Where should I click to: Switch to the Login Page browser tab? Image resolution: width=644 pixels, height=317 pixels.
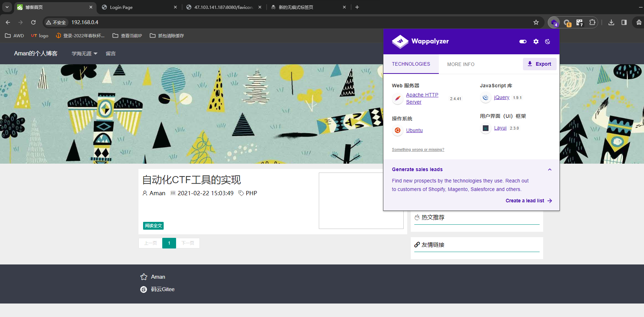(x=139, y=7)
